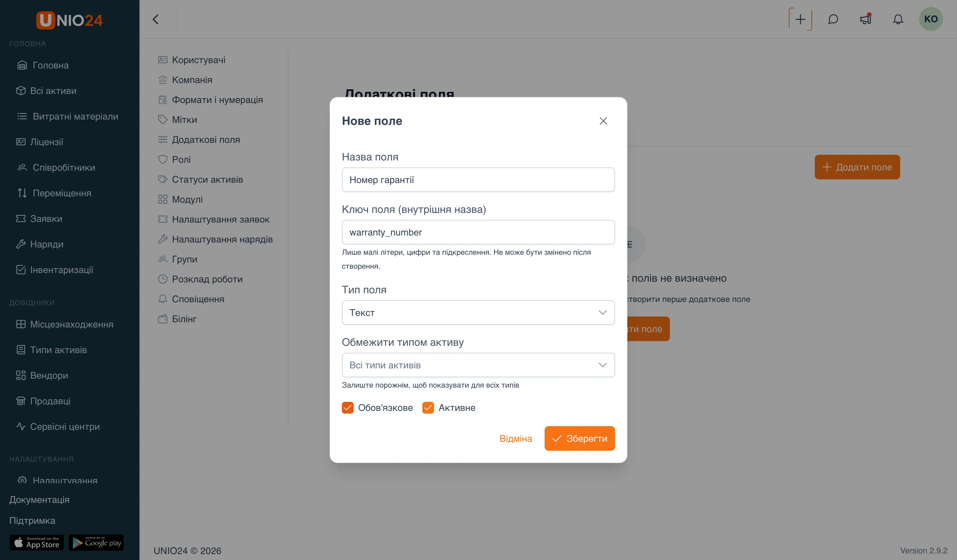Viewport: 957px width, 560px height.
Task: Open the KO user avatar
Action: [931, 19]
